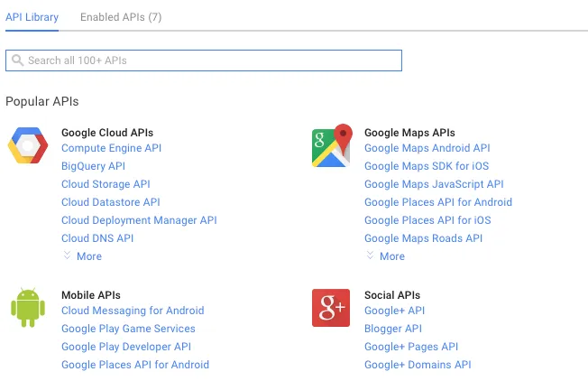Switch to the API Library tab
This screenshot has height=381, width=588.
click(x=32, y=17)
